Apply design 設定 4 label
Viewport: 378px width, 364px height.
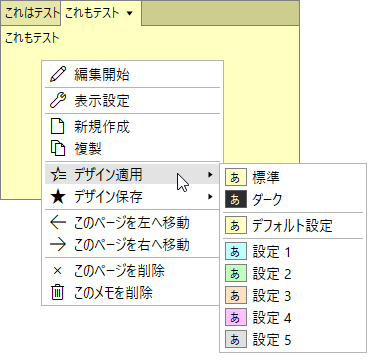point(272,318)
